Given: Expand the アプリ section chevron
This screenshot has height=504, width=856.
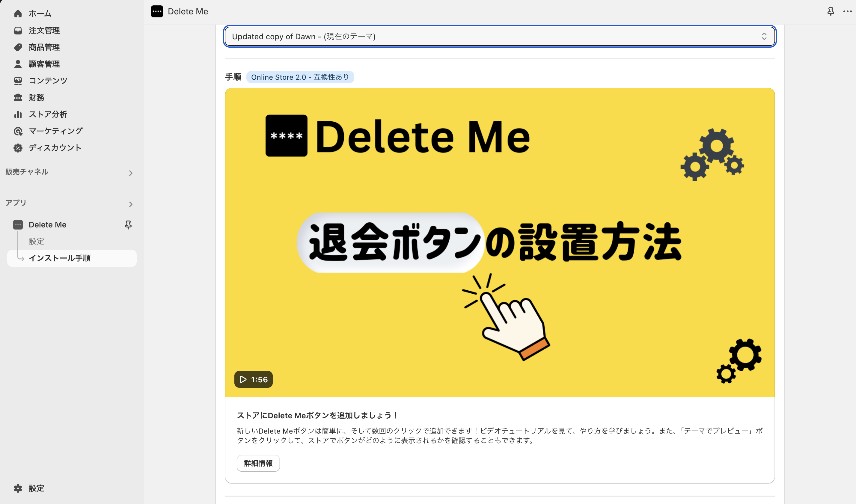Looking at the screenshot, I should tap(130, 204).
